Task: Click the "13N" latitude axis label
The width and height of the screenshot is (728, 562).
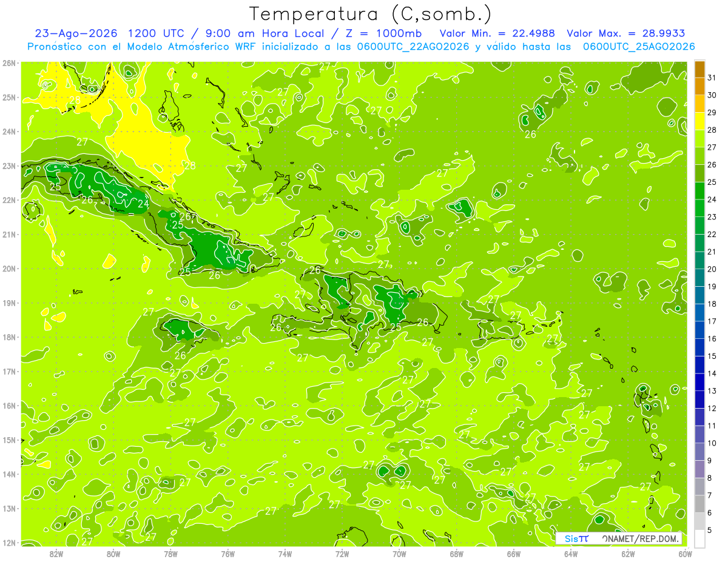Action: (x=9, y=509)
